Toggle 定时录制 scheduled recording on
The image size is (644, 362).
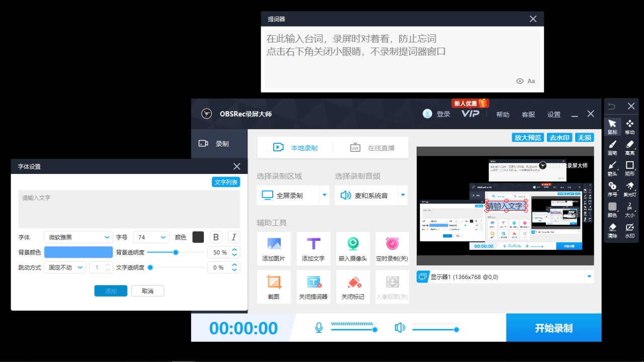point(392,248)
